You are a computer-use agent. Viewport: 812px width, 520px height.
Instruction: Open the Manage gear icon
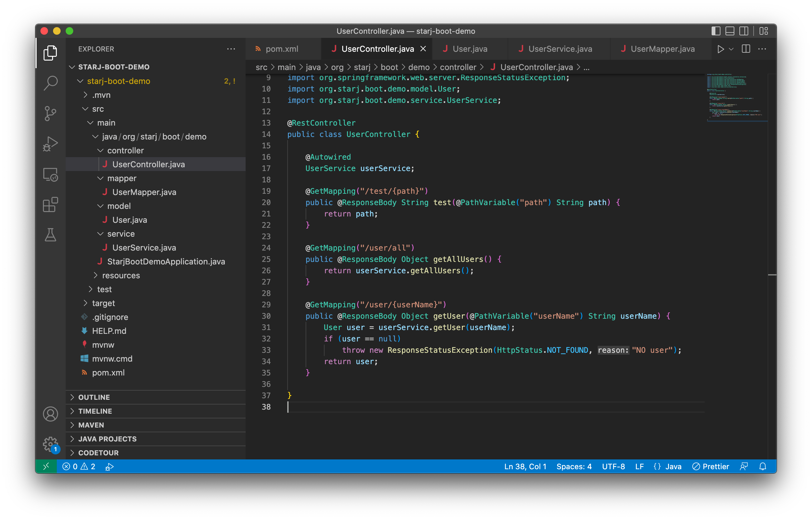[50, 444]
